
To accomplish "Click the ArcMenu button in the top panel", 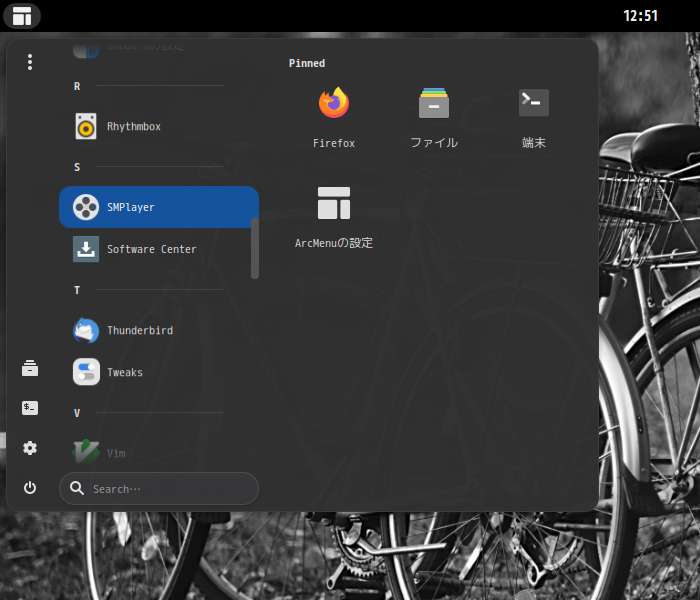I will click(22, 16).
